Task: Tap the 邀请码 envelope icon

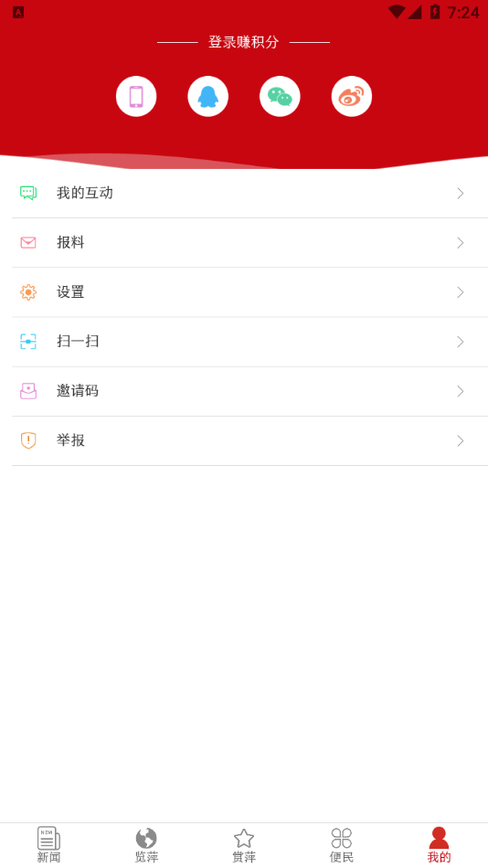Action: [28, 391]
